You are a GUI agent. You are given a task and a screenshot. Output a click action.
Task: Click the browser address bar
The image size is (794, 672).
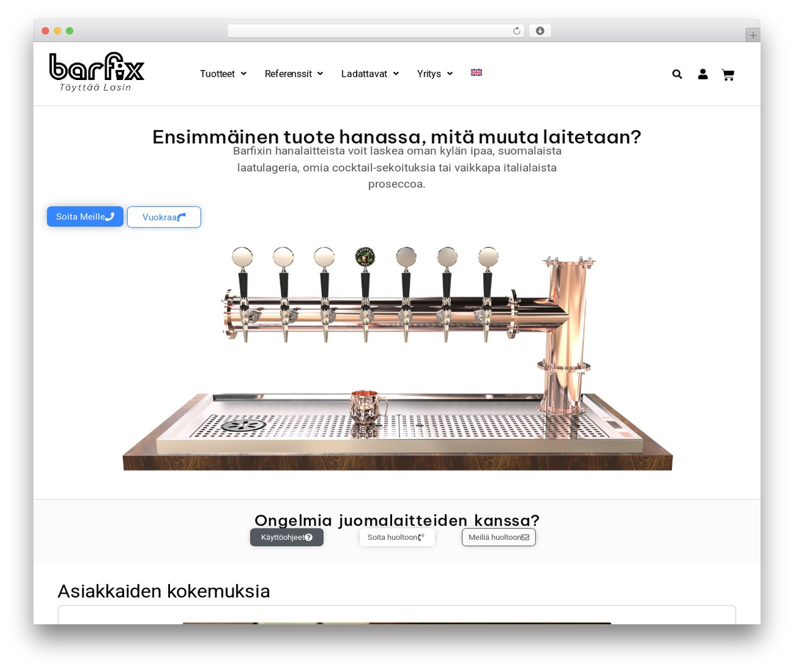(375, 31)
